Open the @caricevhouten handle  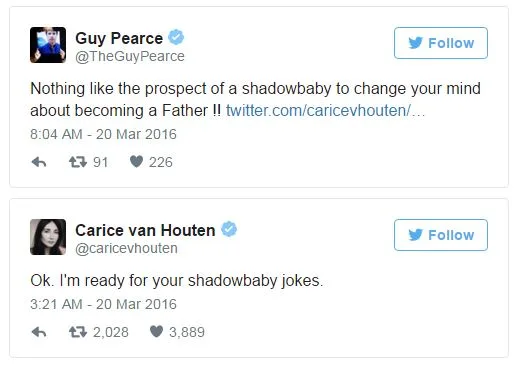[126, 249]
